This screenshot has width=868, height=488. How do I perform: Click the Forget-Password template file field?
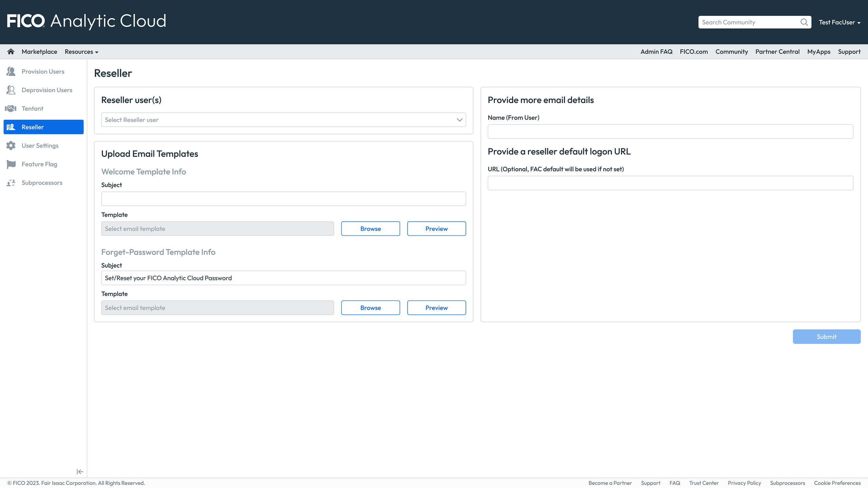click(218, 308)
